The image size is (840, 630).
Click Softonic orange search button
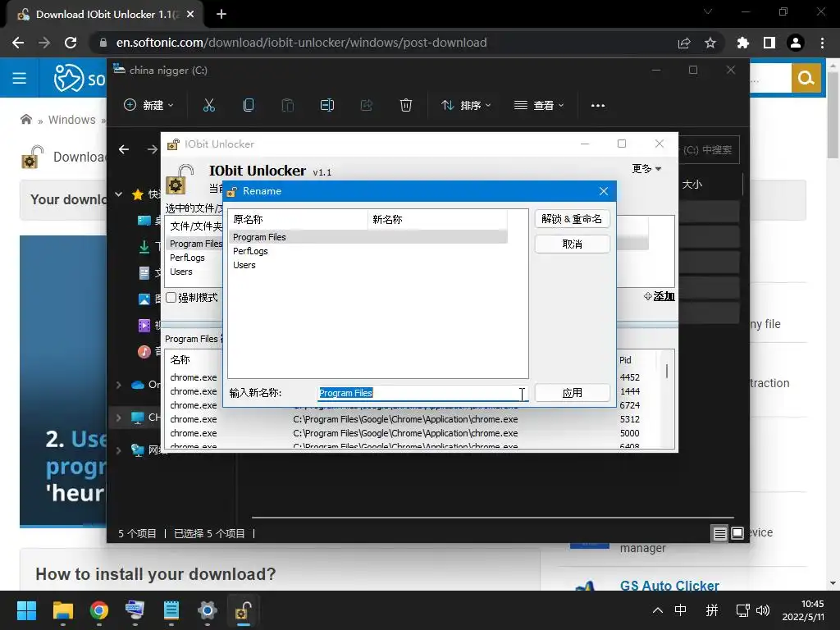[806, 78]
